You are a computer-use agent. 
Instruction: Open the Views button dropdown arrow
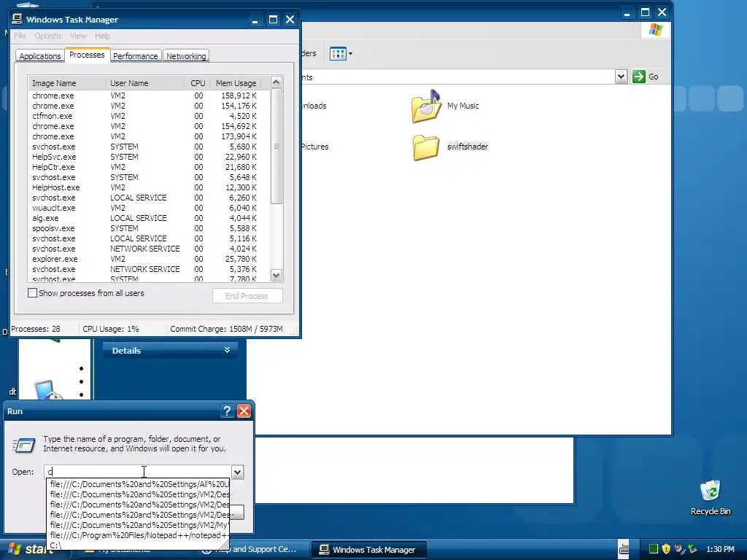coord(351,54)
